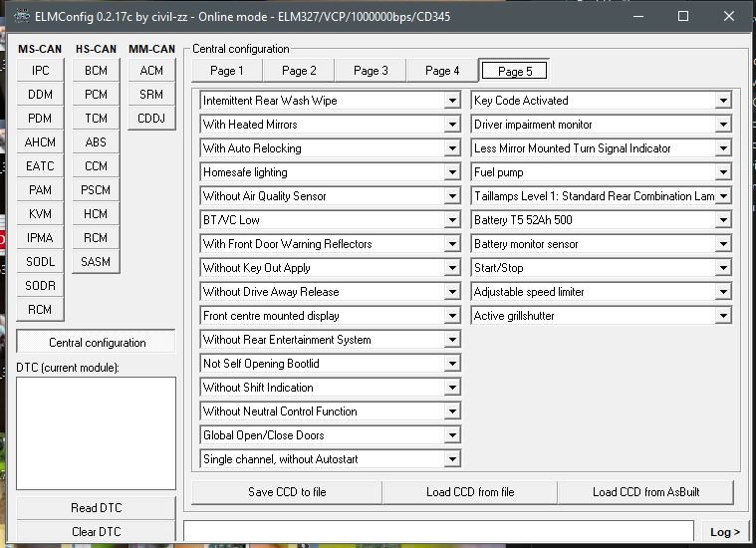
Task: Toggle the Central configuration button
Action: (x=97, y=342)
